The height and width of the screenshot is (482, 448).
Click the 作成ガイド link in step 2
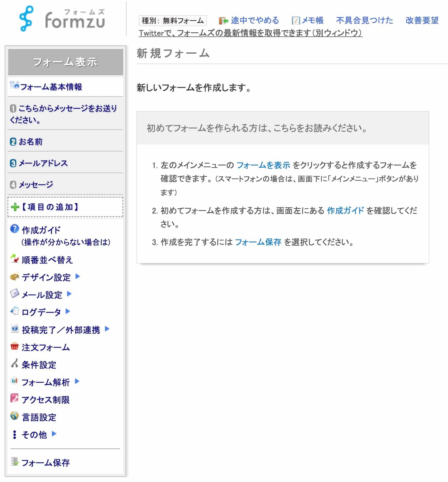[345, 210]
